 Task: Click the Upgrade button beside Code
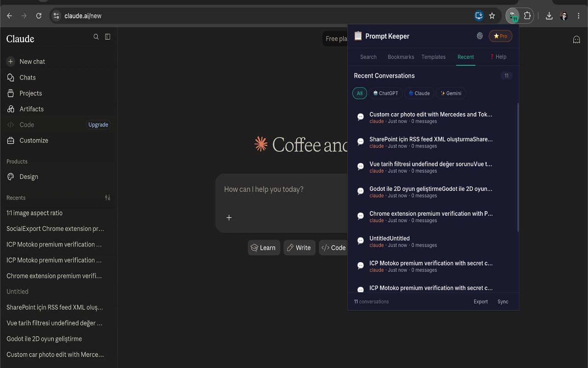pyautogui.click(x=98, y=125)
